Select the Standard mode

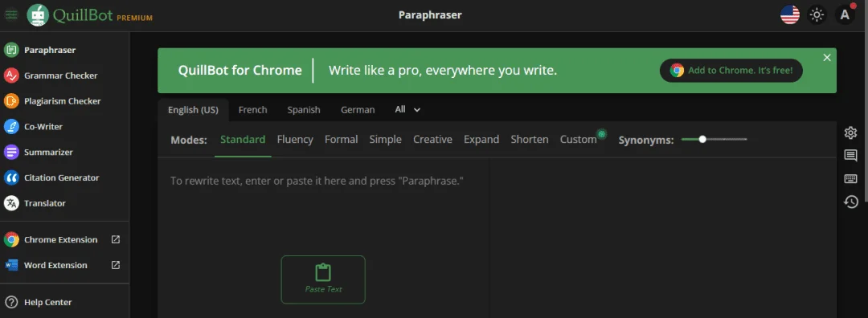point(243,140)
